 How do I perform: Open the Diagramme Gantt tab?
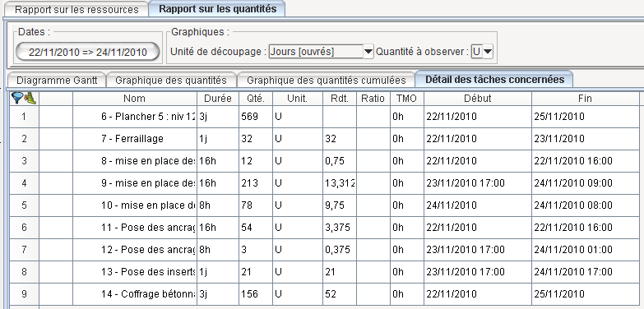click(57, 80)
